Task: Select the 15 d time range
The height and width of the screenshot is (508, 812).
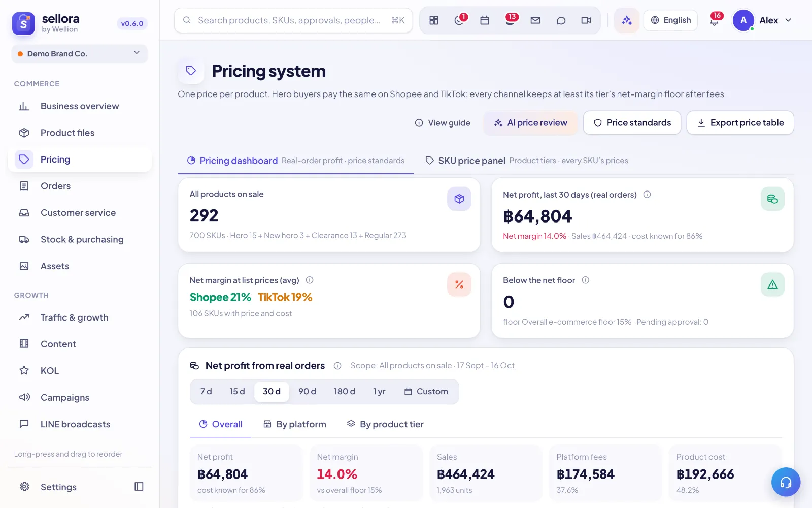Action: pos(237,392)
